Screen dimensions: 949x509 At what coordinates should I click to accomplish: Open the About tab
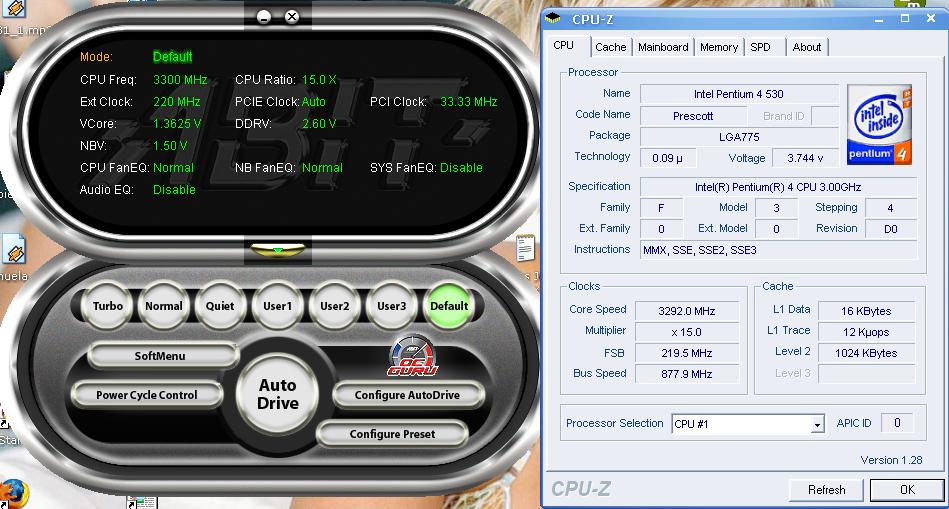[x=807, y=47]
